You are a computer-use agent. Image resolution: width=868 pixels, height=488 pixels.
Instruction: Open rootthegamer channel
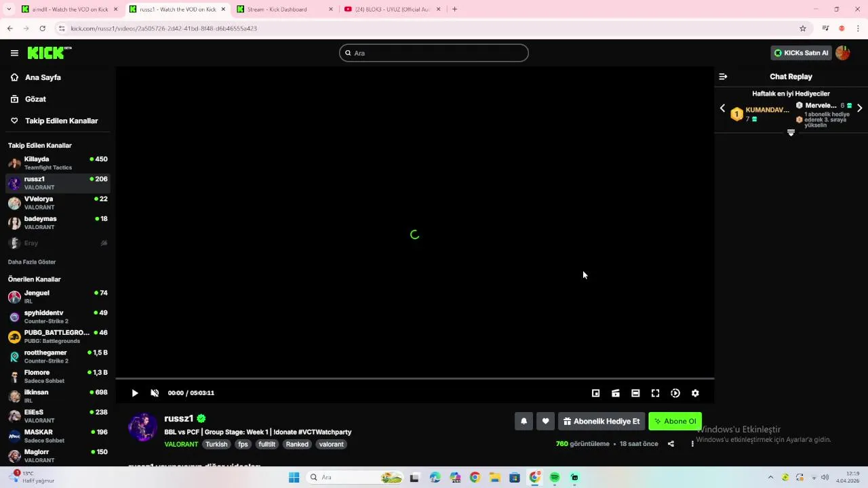pyautogui.click(x=58, y=357)
